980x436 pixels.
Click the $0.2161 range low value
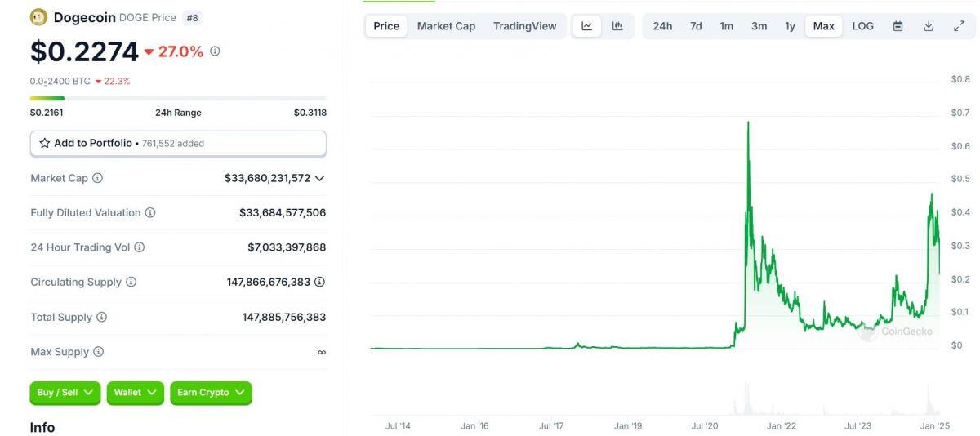[47, 113]
